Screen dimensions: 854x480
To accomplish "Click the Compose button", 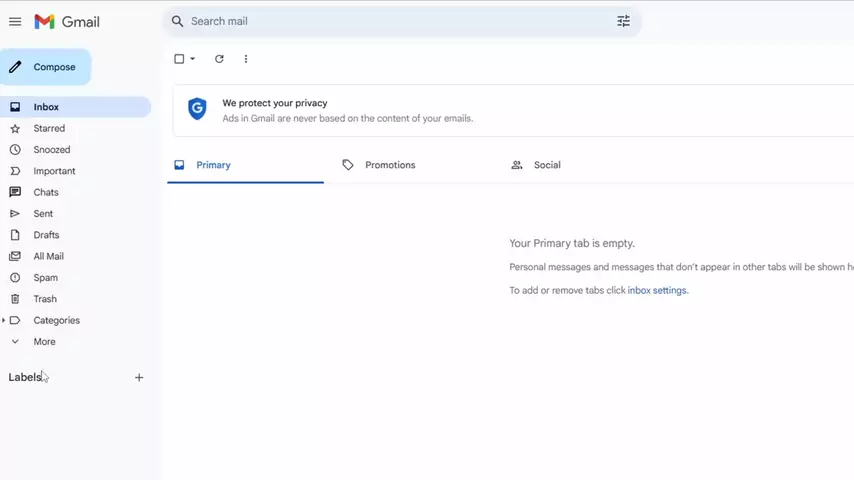I will [46, 67].
